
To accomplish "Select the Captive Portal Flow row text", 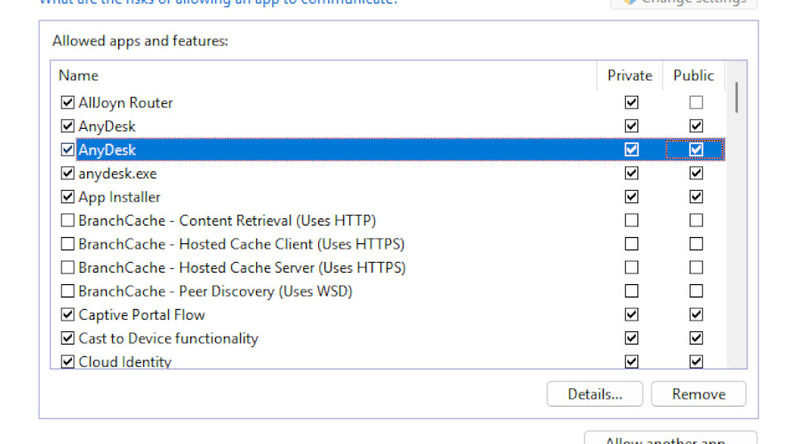I will [x=142, y=315].
